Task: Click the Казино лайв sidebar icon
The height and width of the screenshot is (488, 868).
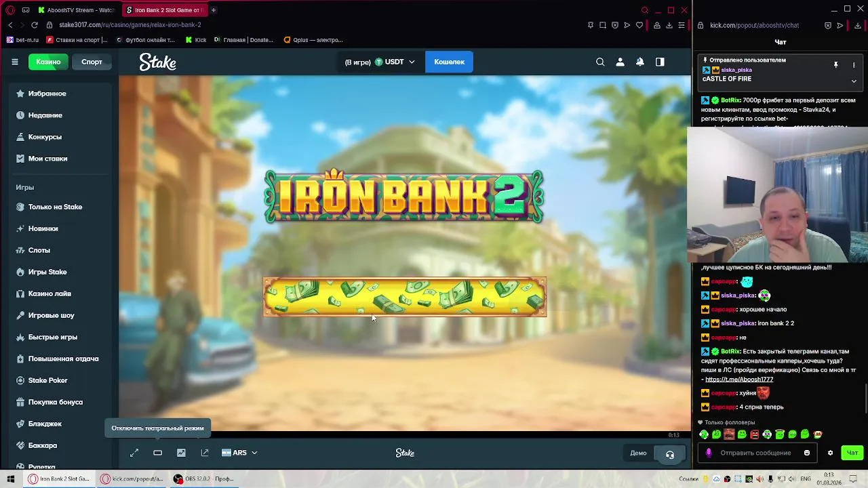Action: tap(20, 293)
